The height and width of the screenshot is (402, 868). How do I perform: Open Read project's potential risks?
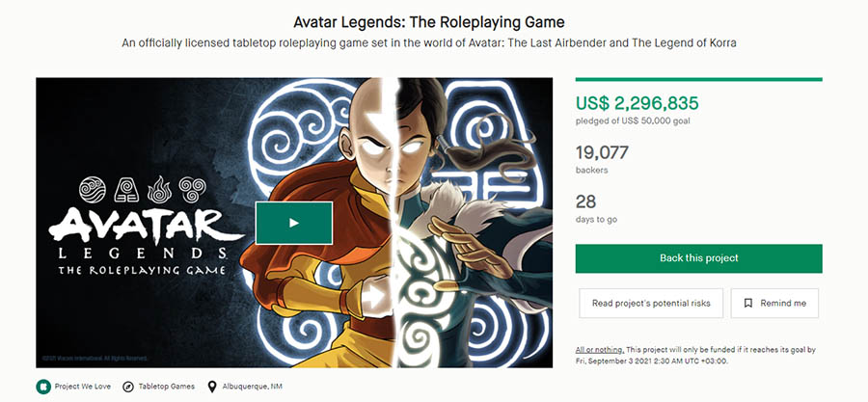(x=650, y=303)
